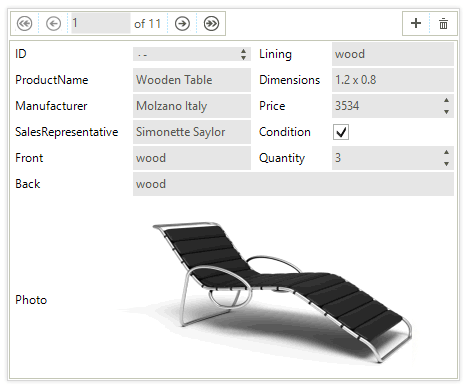Click the 'Manufacturer' label
470x389 pixels.
coord(51,106)
